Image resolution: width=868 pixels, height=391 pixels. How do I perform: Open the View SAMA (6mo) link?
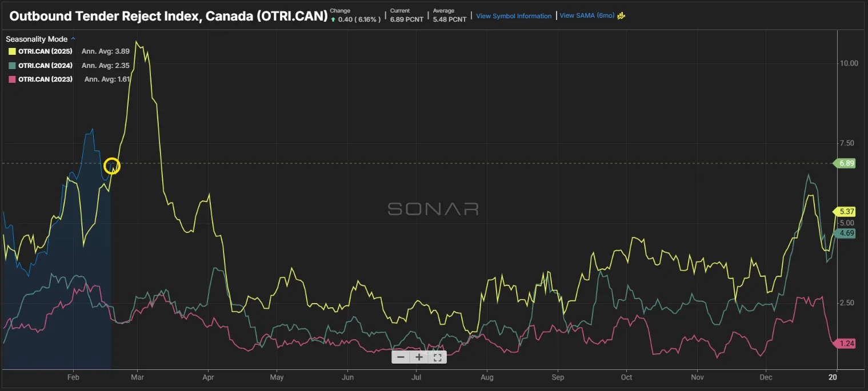click(x=587, y=15)
